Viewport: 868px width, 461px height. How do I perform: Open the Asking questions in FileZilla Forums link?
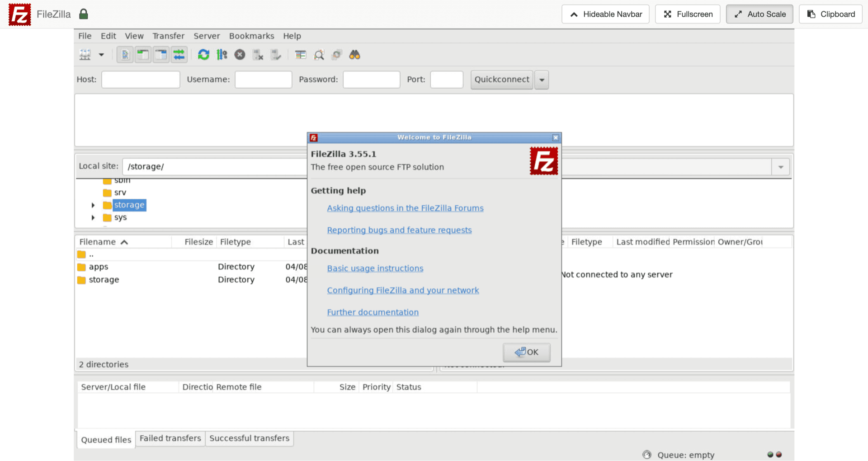coord(405,208)
